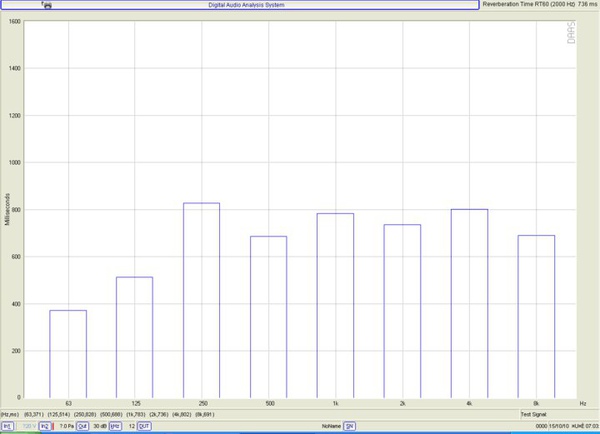This screenshot has height=434, width=600.
Task: Click the 8k Hz bar in the chart
Action: click(536, 317)
